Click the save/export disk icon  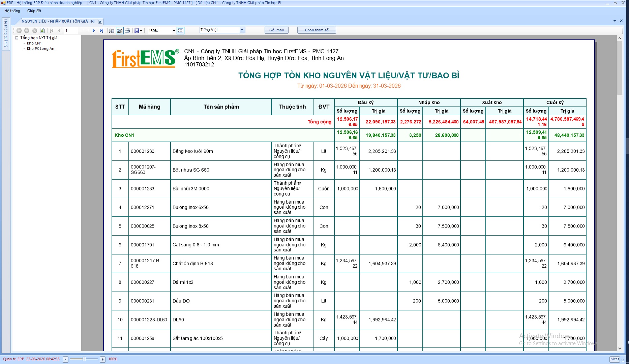click(x=137, y=31)
